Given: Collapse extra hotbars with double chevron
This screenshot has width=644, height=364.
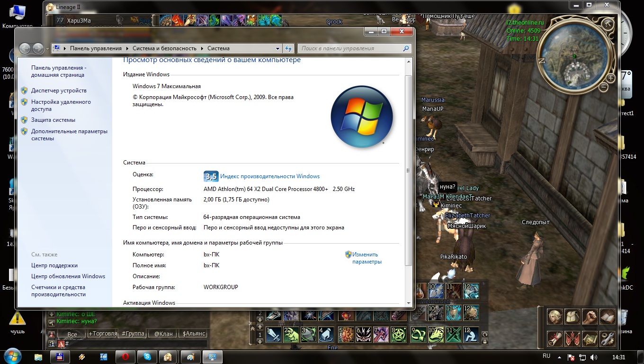Looking at the screenshot, I should point(253,328).
